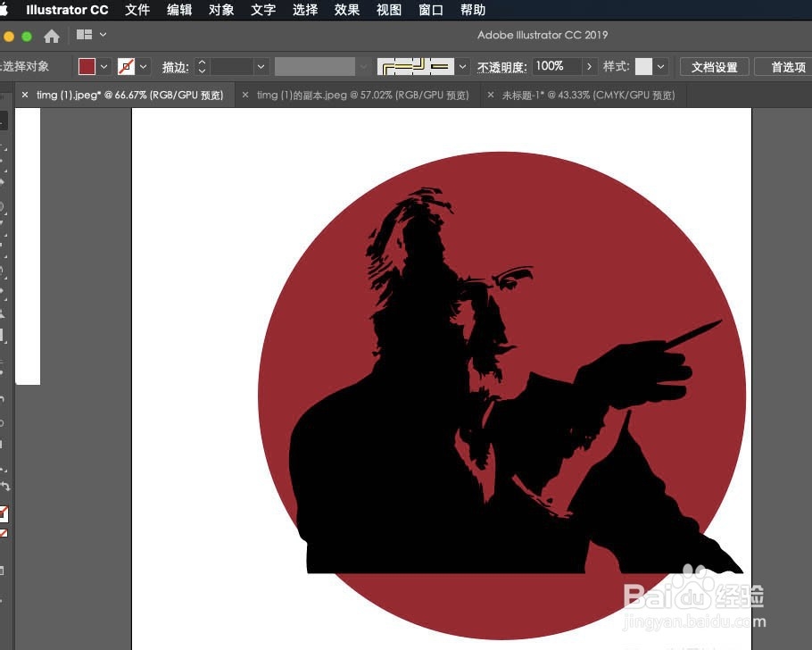Close the 未标题-1* tab

click(x=491, y=95)
